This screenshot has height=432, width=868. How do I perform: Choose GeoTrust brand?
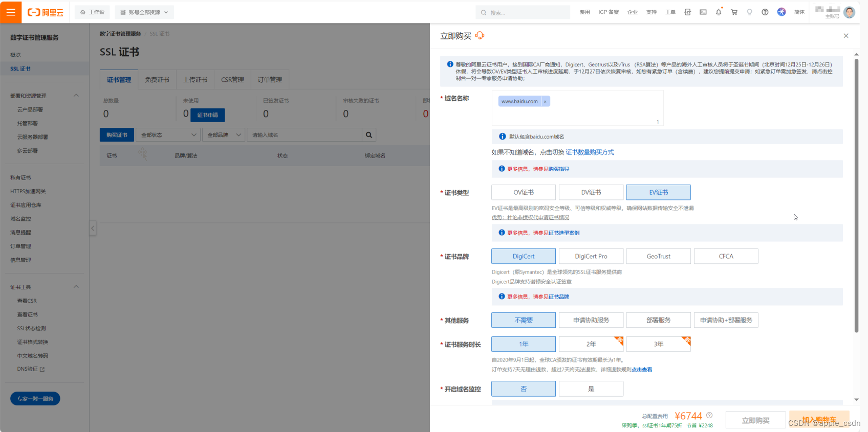(659, 256)
